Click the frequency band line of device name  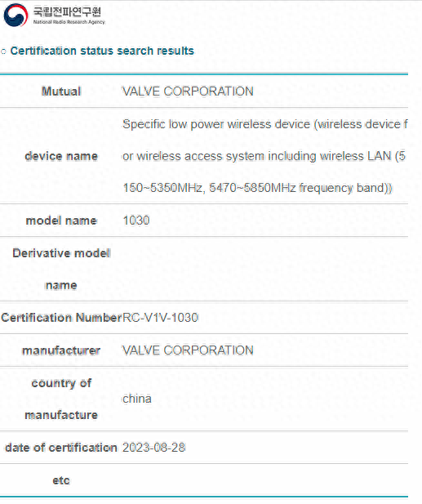coord(257,188)
